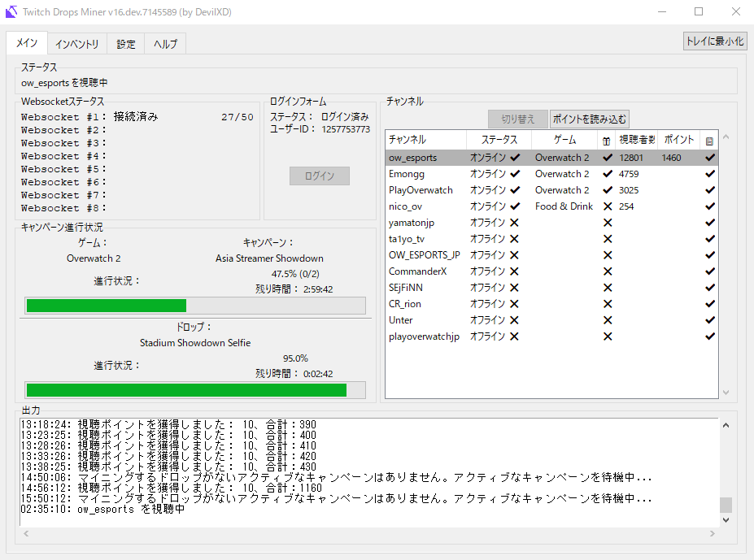Sort by the ステータス column header
This screenshot has width=754, height=560.
(x=499, y=140)
